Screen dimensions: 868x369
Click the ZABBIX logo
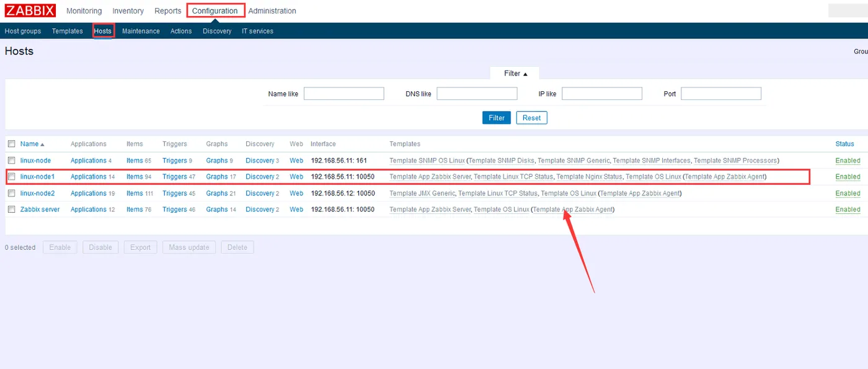(x=30, y=11)
